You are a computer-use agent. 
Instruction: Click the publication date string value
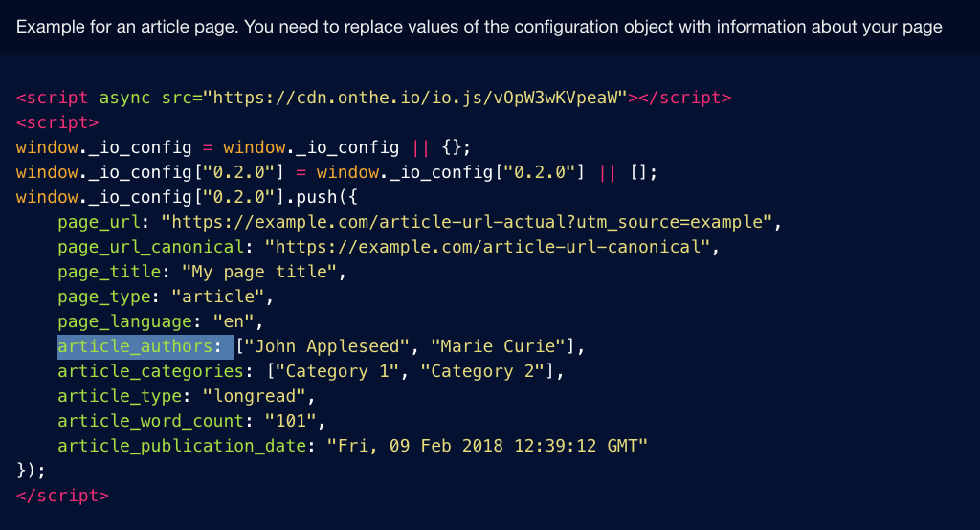487,446
